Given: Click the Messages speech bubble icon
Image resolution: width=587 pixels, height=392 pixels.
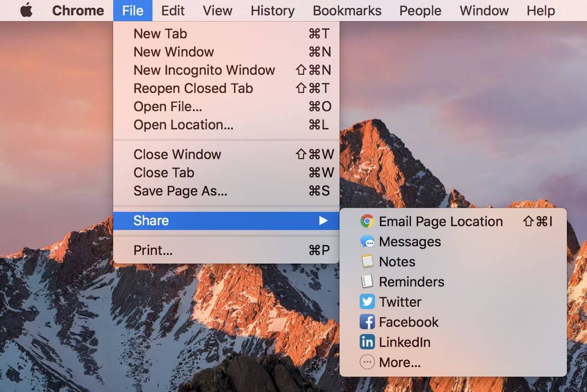Looking at the screenshot, I should tap(367, 242).
